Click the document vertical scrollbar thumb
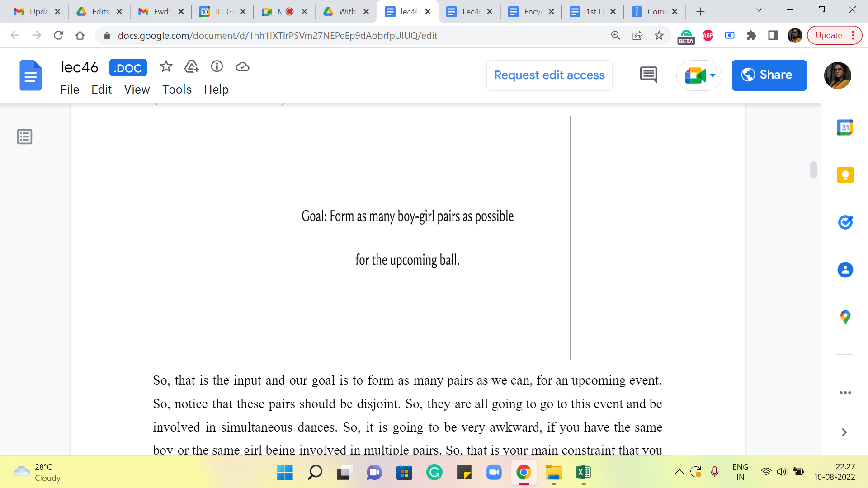Image resolution: width=868 pixels, height=488 pixels. click(813, 170)
